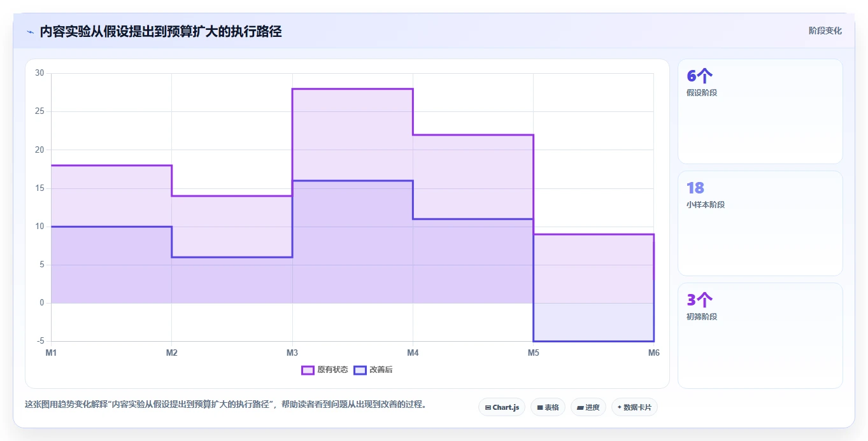Click the icon inside the Chart.js chip
Screen dimensions: 868x441
point(488,407)
